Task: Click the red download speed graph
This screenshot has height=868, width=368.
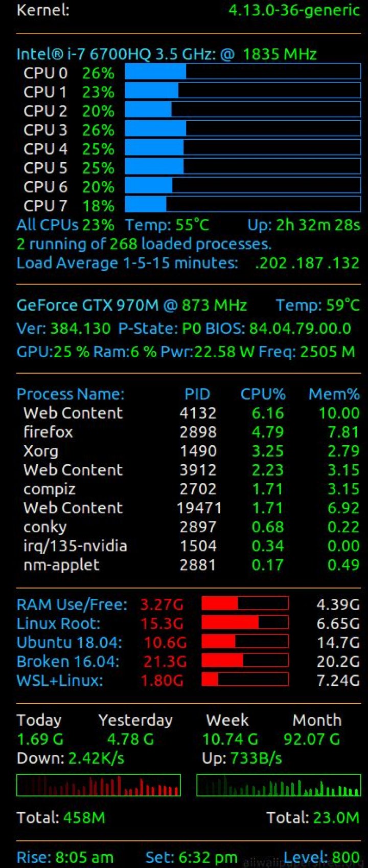Action: [x=99, y=785]
